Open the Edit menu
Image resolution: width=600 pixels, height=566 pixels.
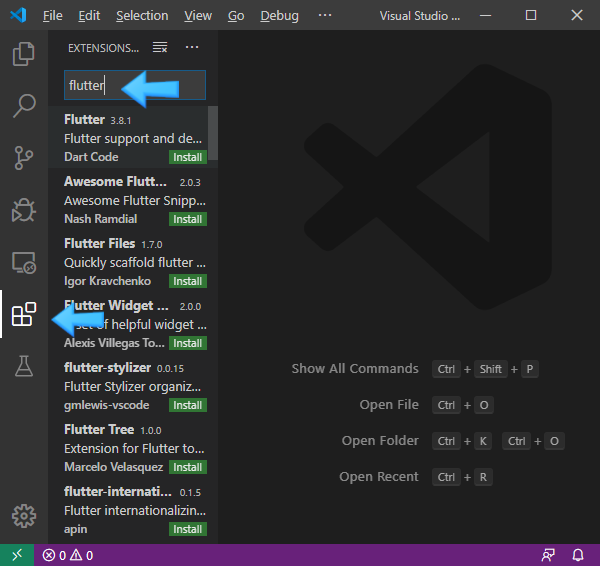click(x=89, y=16)
